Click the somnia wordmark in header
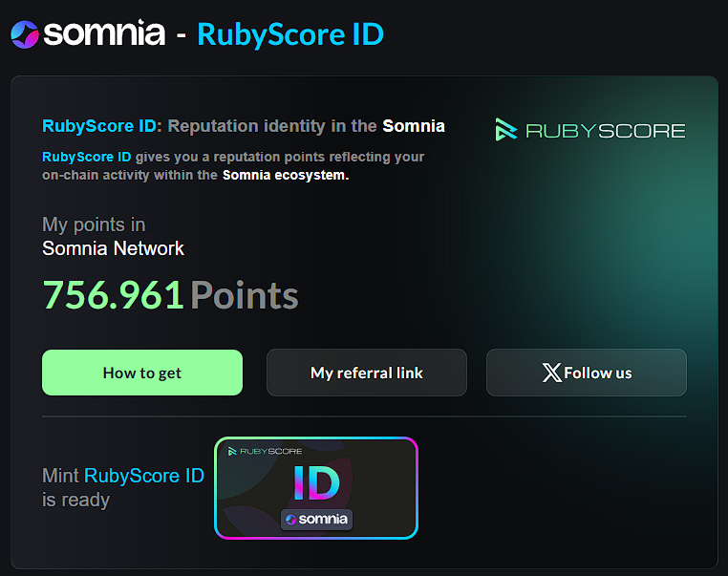Image resolution: width=728 pixels, height=576 pixels. tap(104, 32)
